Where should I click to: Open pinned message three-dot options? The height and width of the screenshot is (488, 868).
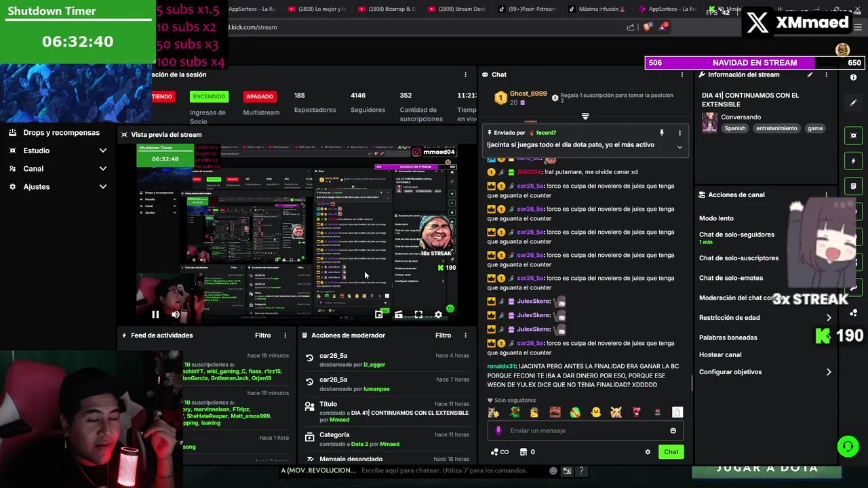(679, 133)
